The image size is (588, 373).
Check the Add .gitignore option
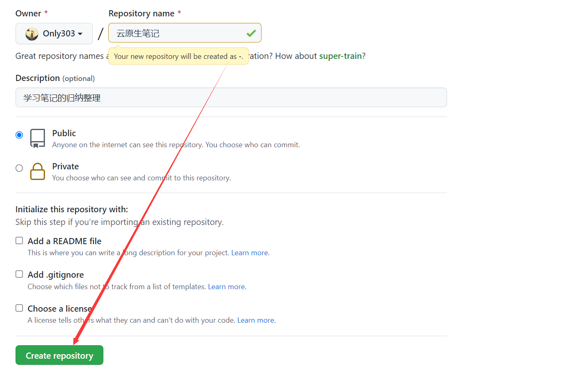click(x=19, y=274)
